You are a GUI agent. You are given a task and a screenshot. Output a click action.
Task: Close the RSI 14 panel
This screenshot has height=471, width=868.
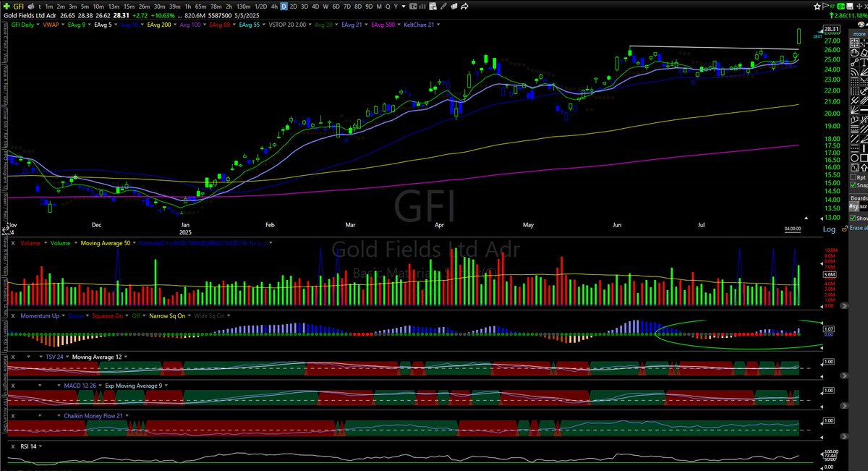pos(13,446)
